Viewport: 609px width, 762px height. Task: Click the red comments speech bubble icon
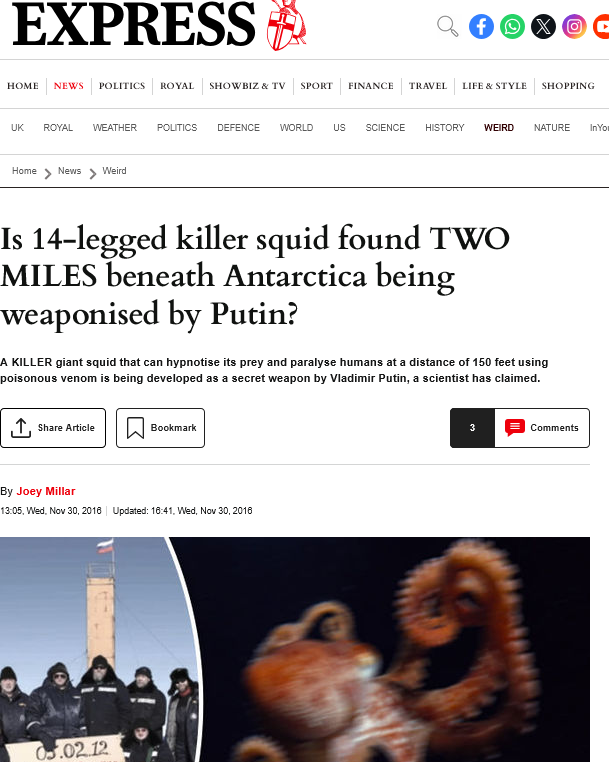515,428
